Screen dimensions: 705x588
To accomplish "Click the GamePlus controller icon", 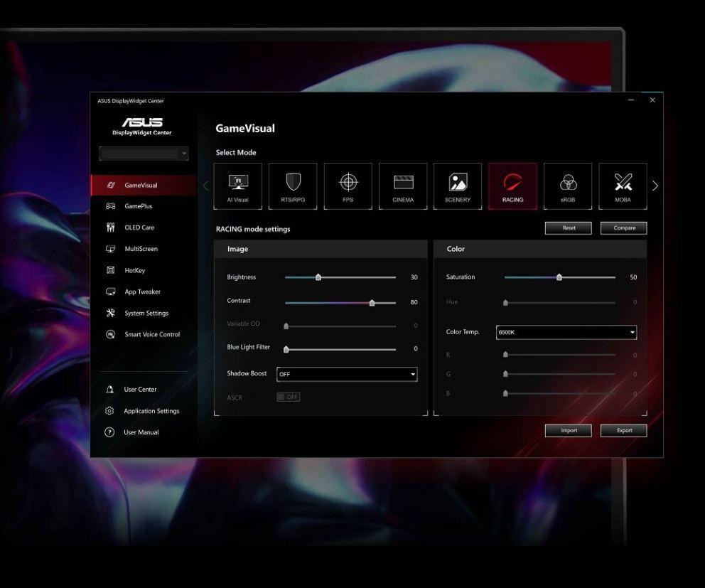I will pyautogui.click(x=111, y=206).
